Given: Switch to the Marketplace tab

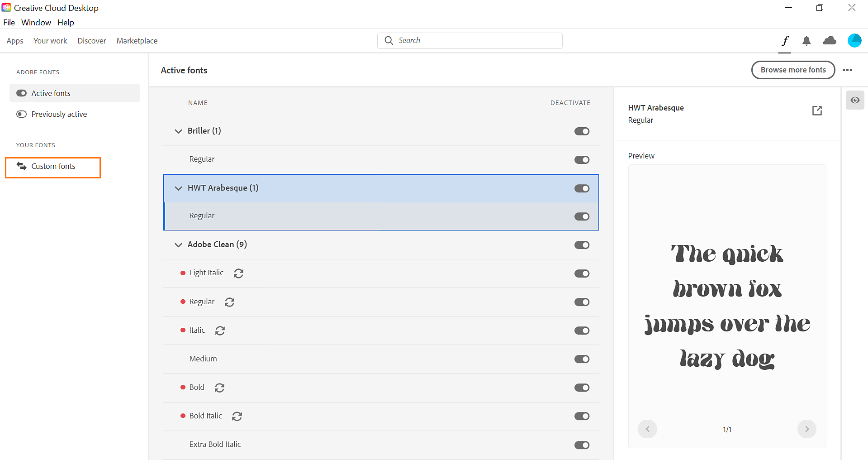Looking at the screenshot, I should 137,41.
